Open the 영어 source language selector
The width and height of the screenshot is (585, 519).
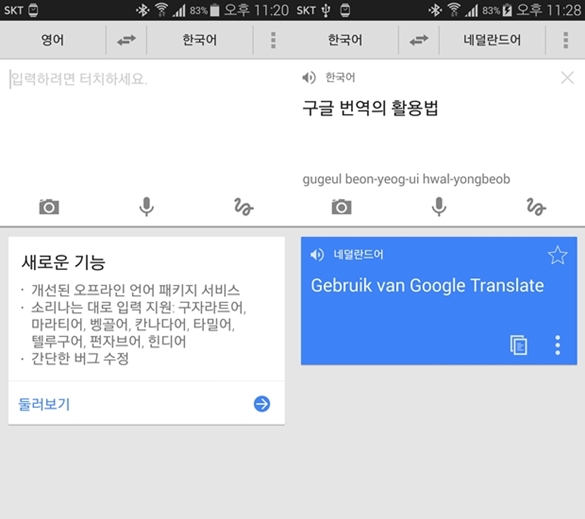pos(53,40)
